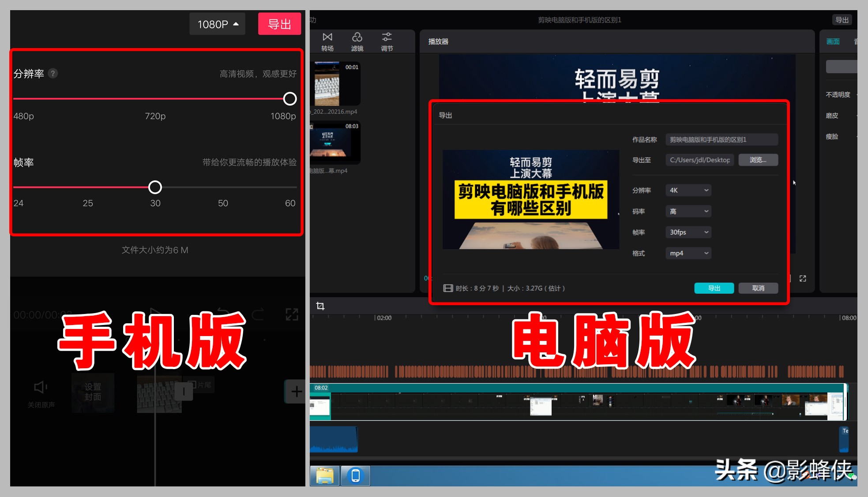Viewport: 868px width, 497px height.
Task: Select the crop tool above the timeline
Action: 319,306
